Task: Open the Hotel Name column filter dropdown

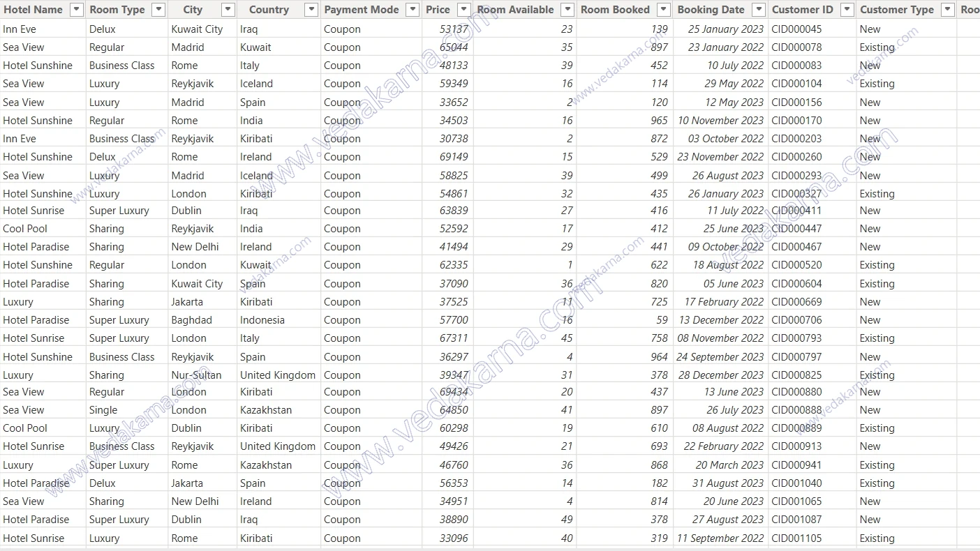Action: click(77, 10)
